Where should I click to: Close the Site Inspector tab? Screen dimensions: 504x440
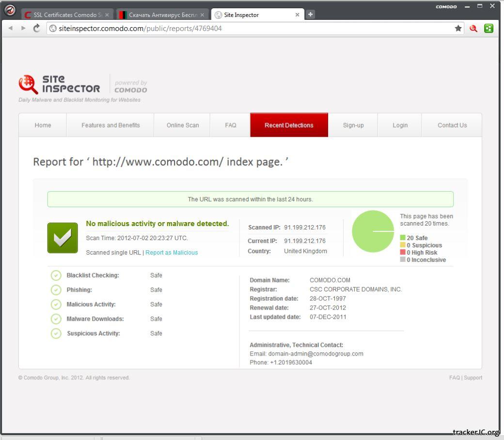pyautogui.click(x=298, y=15)
